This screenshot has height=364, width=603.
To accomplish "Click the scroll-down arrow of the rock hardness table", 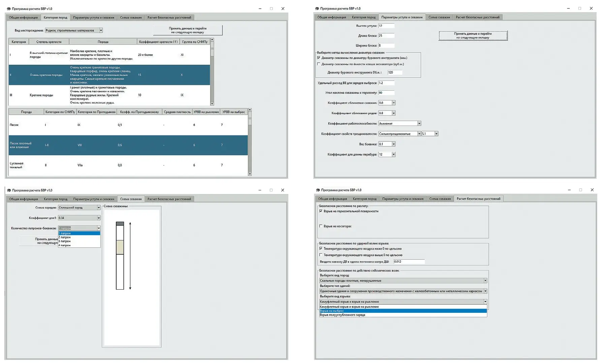I will pos(212,104).
